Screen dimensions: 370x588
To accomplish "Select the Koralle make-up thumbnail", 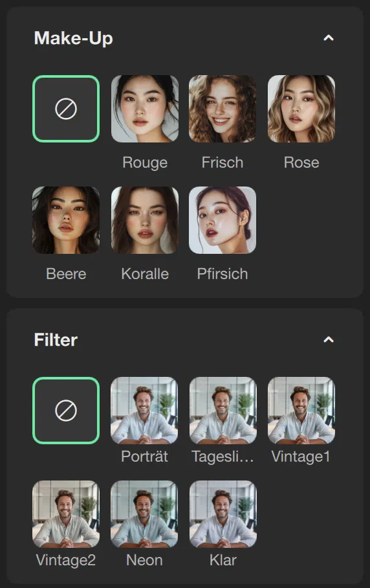I will pos(144,220).
